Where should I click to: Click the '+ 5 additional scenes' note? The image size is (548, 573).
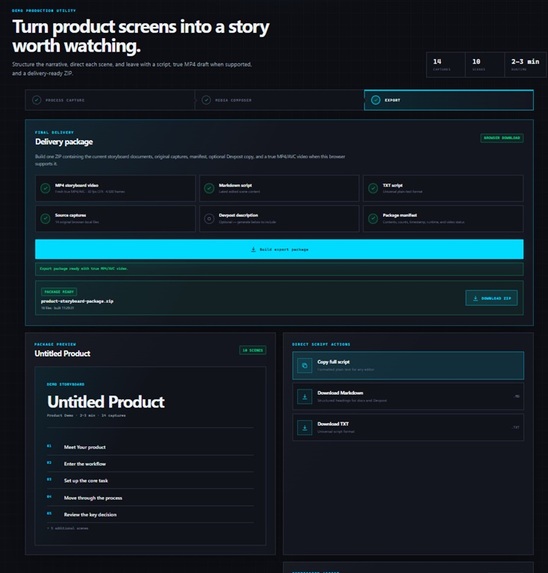pos(68,528)
